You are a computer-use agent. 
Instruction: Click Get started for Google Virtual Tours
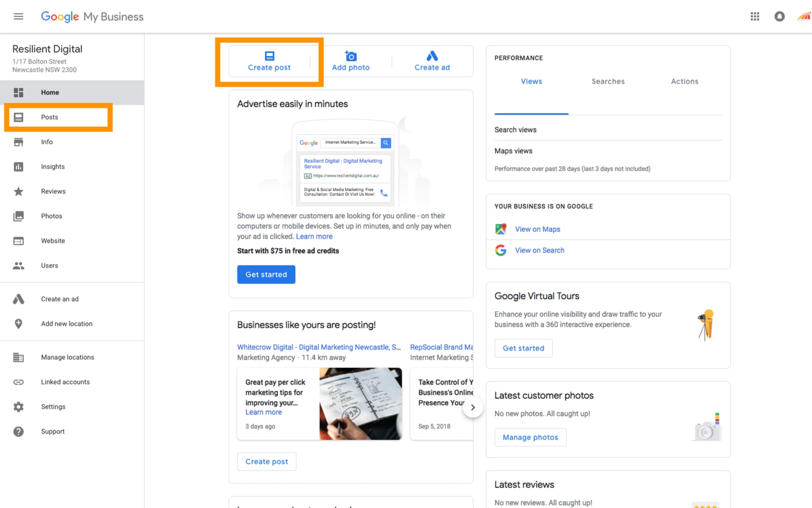tap(523, 348)
